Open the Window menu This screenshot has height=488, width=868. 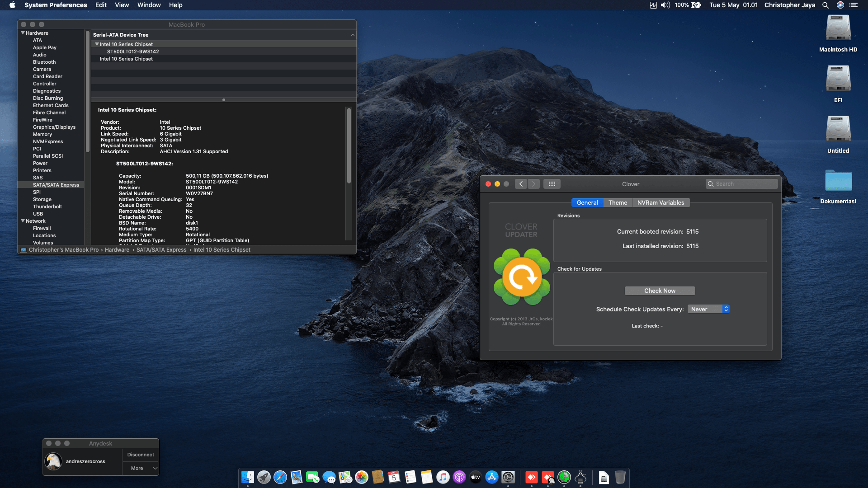[x=149, y=5]
